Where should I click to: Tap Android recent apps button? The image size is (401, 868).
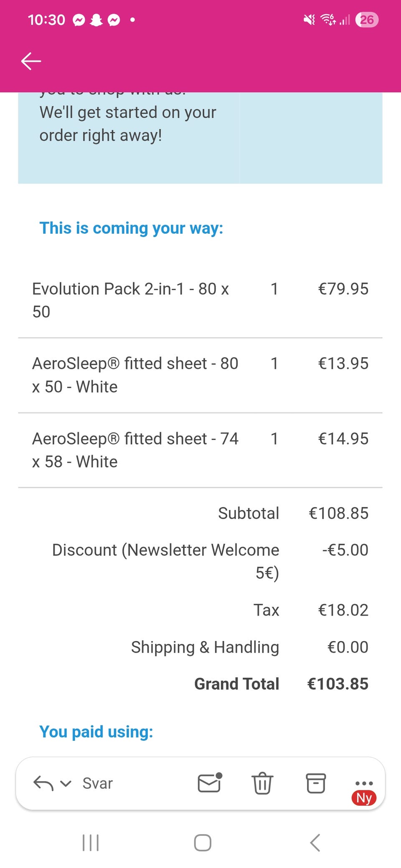click(91, 843)
